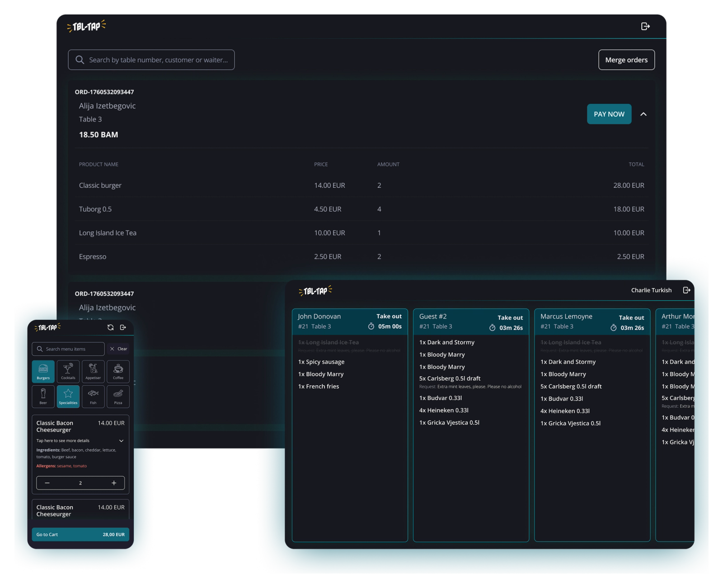Focus Search menu items field
The width and height of the screenshot is (723, 588).
(68, 349)
